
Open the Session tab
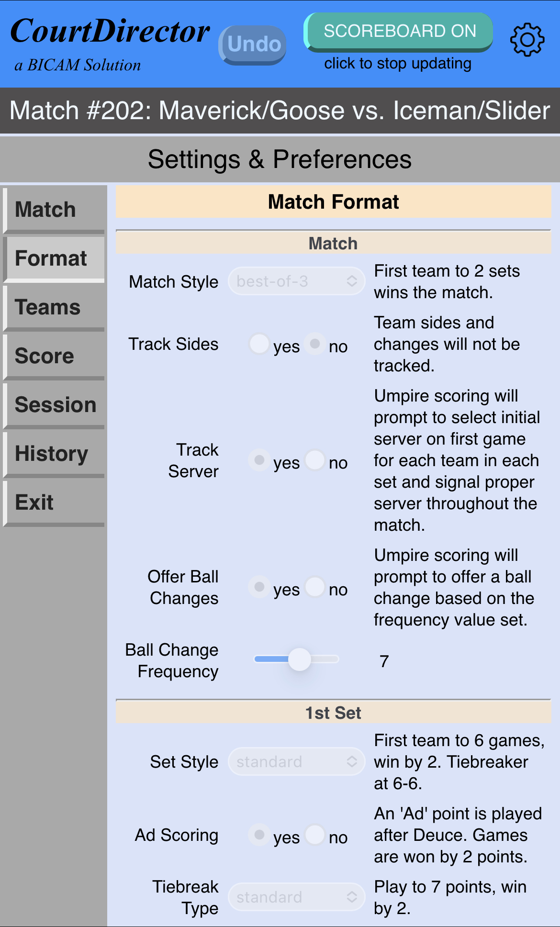point(54,405)
